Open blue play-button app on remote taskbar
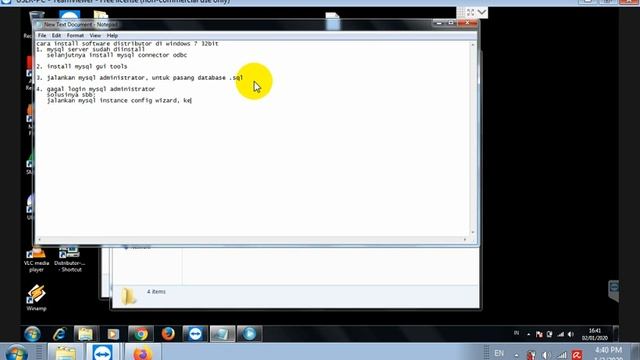This screenshot has width=640, height=360. (x=249, y=334)
